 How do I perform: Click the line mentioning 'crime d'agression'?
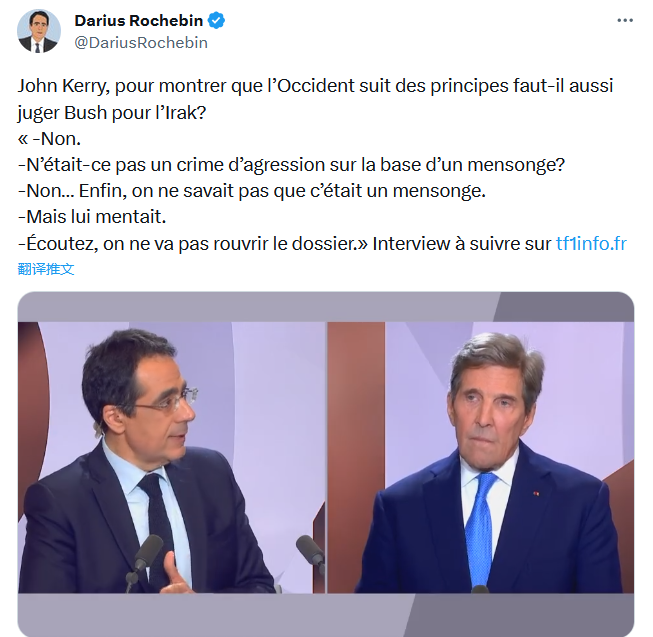tap(291, 165)
